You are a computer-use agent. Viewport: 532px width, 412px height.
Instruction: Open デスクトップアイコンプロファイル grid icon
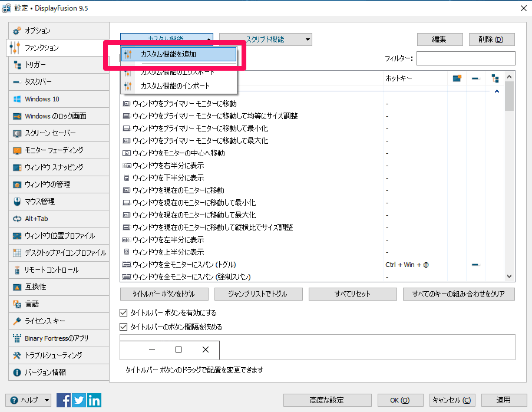click(17, 253)
